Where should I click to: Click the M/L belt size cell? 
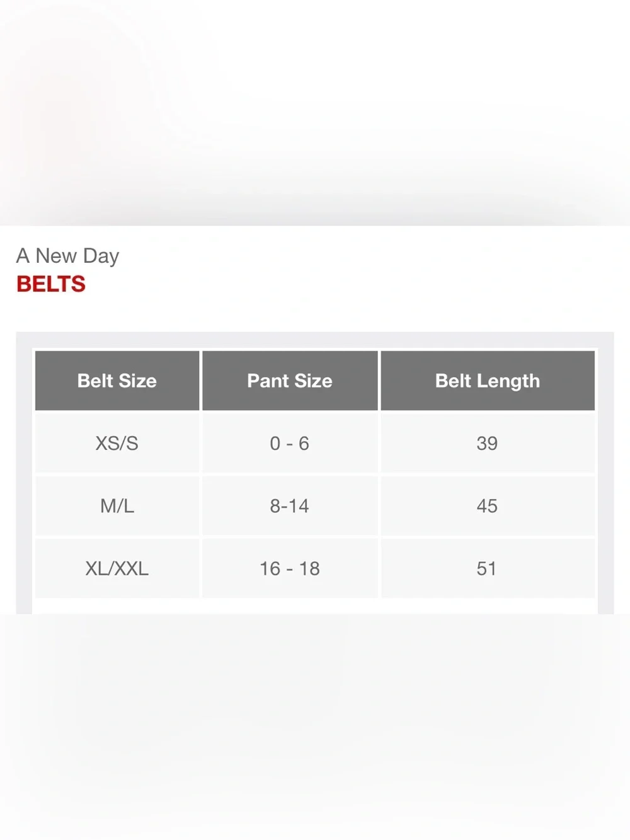point(117,505)
